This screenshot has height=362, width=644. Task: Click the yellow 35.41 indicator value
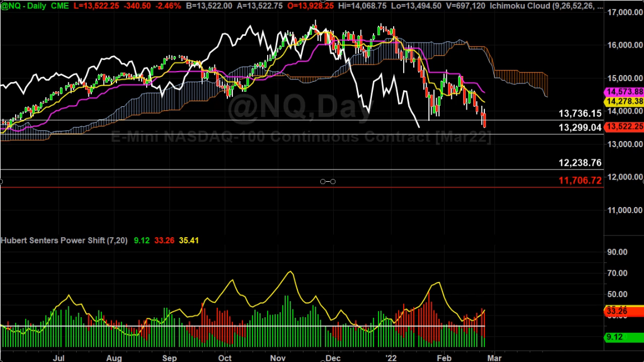[x=189, y=241]
